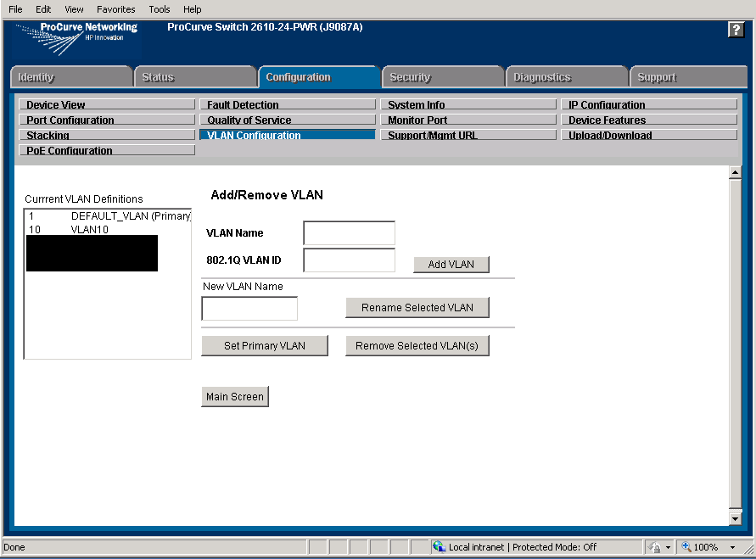Open the dropdown beside the security status icon
The width and height of the screenshot is (756, 559).
click(x=669, y=547)
